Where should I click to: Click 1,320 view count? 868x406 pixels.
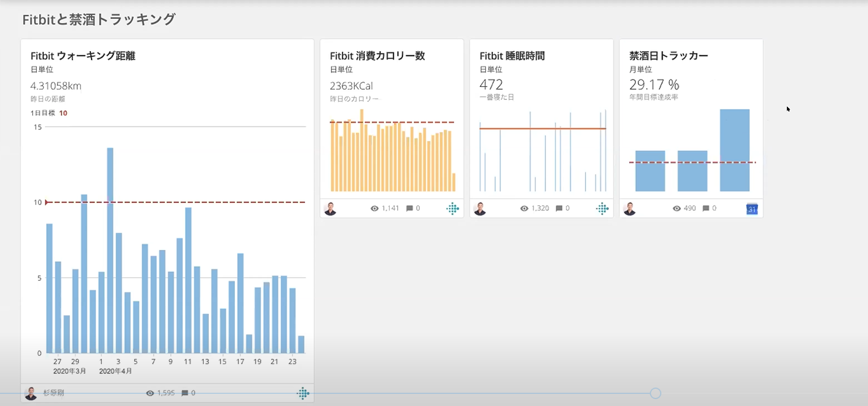pyautogui.click(x=540, y=208)
